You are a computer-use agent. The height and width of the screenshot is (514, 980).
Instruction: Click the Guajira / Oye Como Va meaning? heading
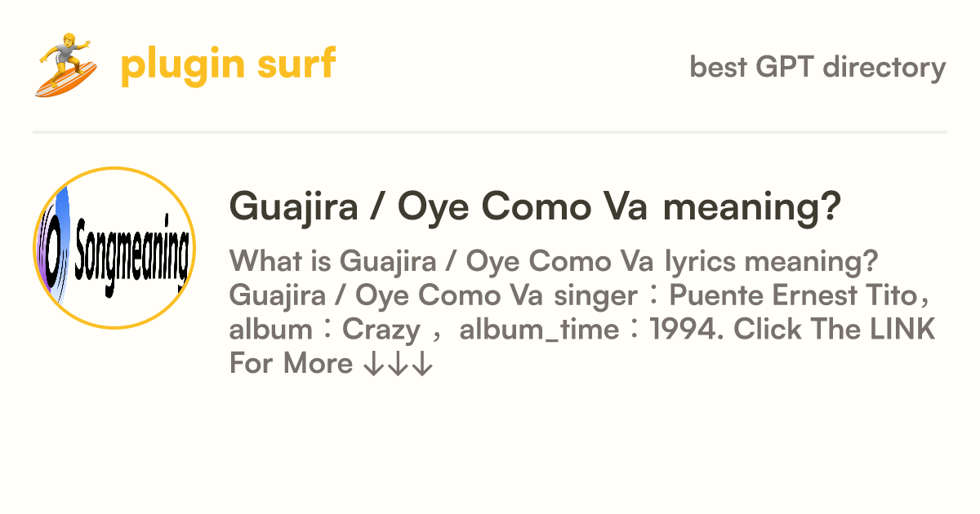pyautogui.click(x=535, y=206)
